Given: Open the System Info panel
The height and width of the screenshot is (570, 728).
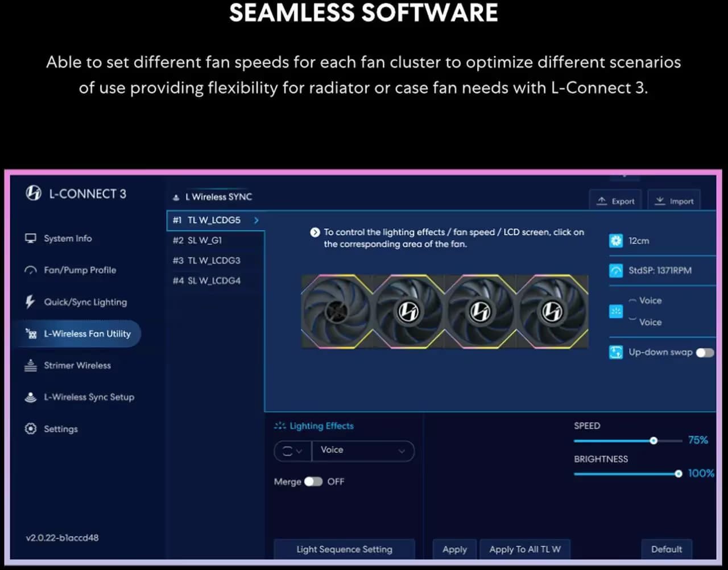Looking at the screenshot, I should click(x=67, y=238).
